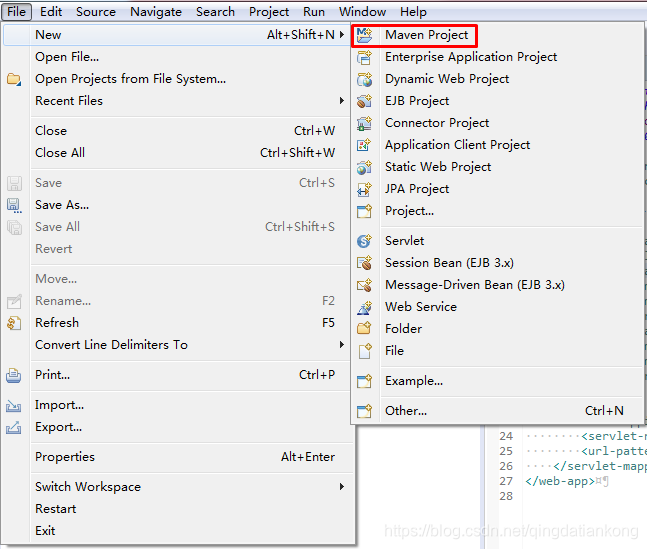Open the Navigate menu
This screenshot has height=549, width=647.
(x=156, y=12)
